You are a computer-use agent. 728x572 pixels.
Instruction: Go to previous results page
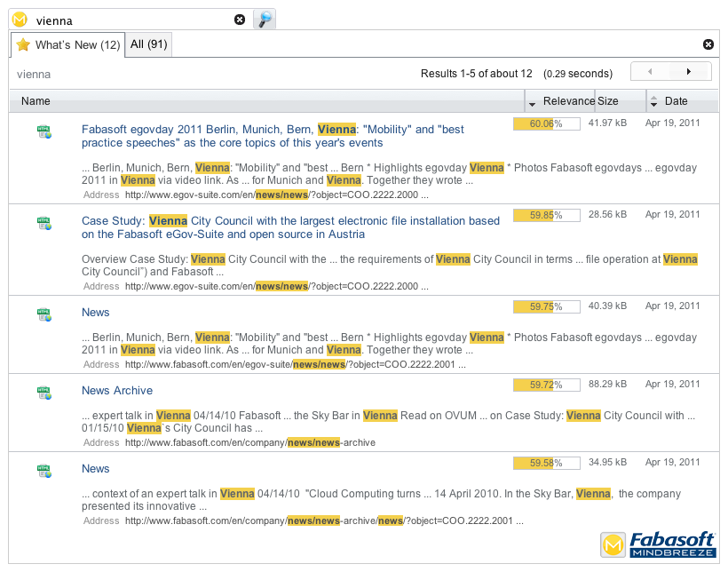pyautogui.click(x=650, y=72)
